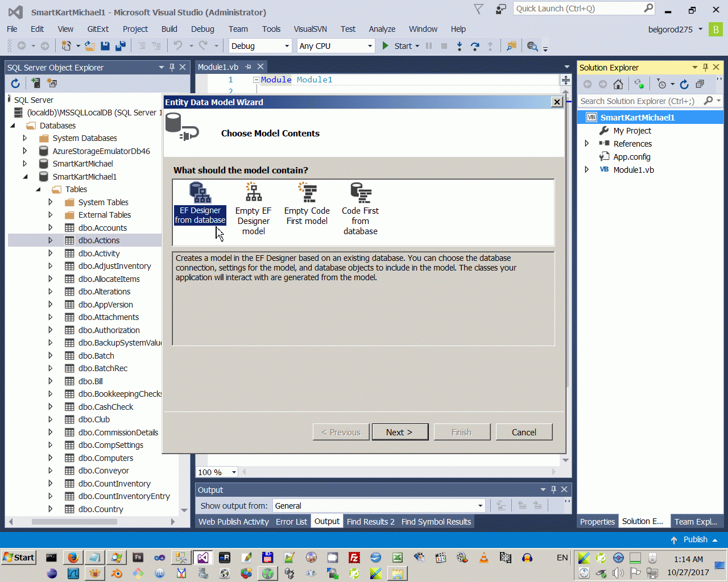Refresh the Solution Explorer
The image size is (728, 582).
click(684, 84)
